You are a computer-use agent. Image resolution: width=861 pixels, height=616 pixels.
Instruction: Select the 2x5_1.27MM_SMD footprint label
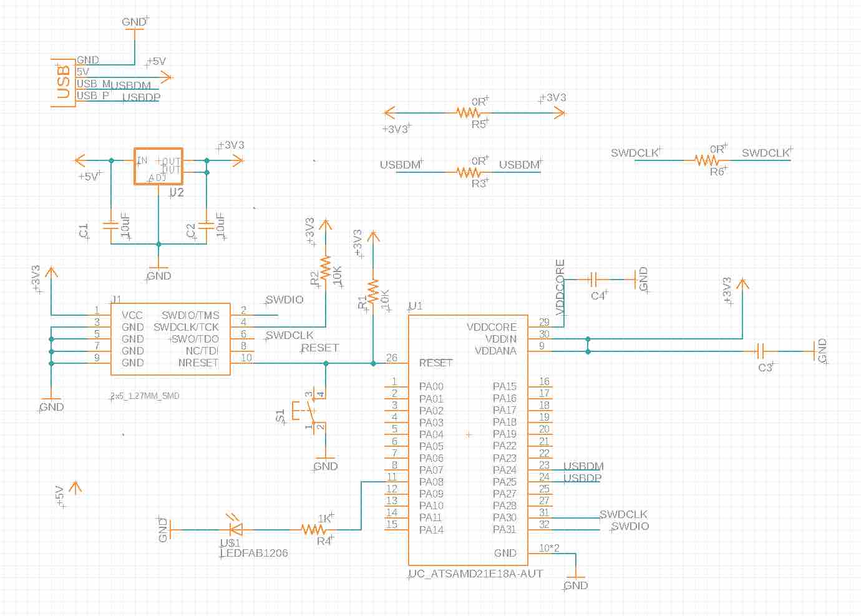pos(145,396)
